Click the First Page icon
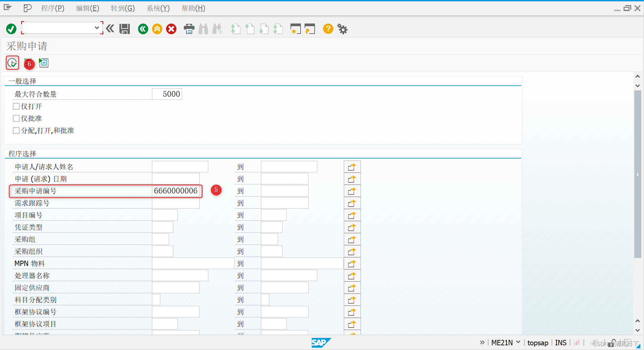The width and height of the screenshot is (644, 350). [235, 29]
